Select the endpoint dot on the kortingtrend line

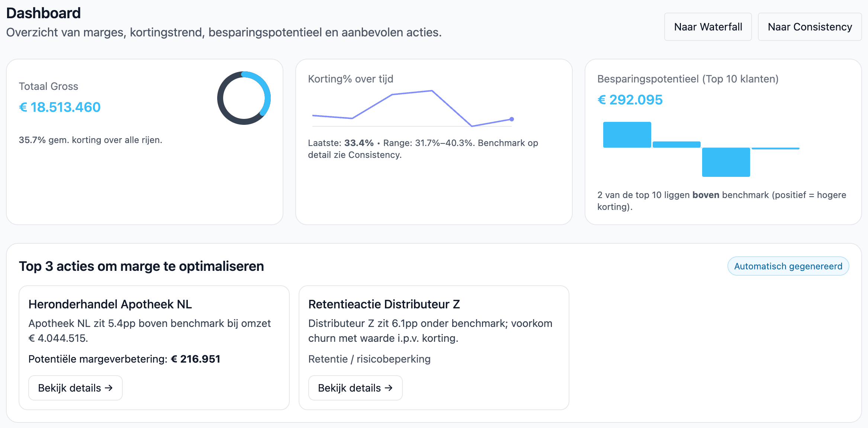click(x=512, y=119)
